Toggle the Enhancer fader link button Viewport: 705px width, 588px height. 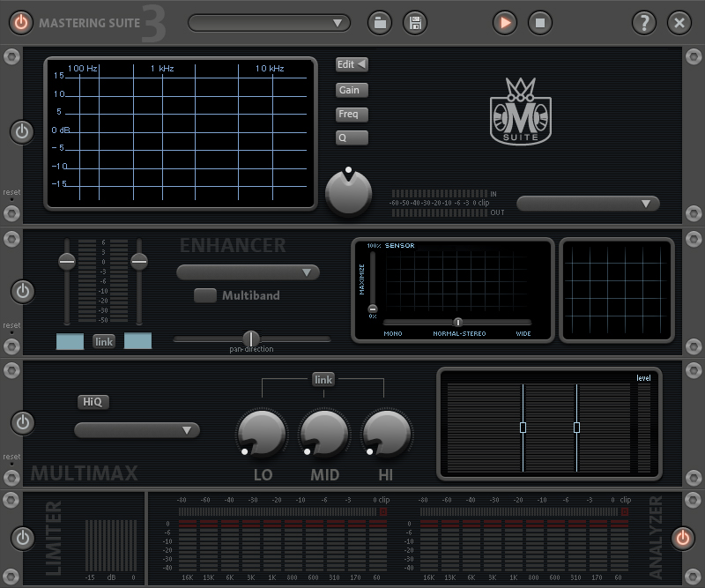pyautogui.click(x=104, y=342)
